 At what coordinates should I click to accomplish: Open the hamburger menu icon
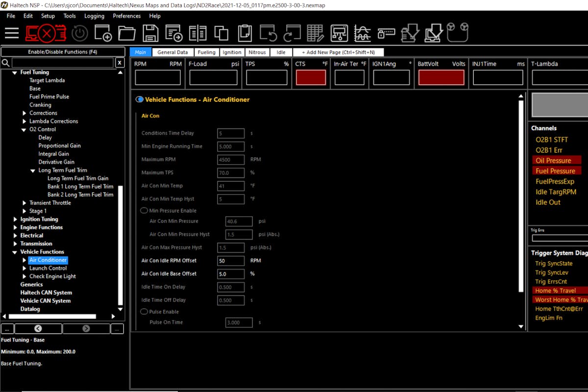12,33
